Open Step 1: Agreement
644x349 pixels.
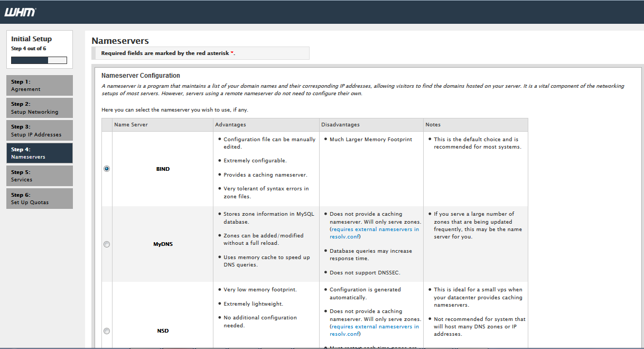coord(40,86)
